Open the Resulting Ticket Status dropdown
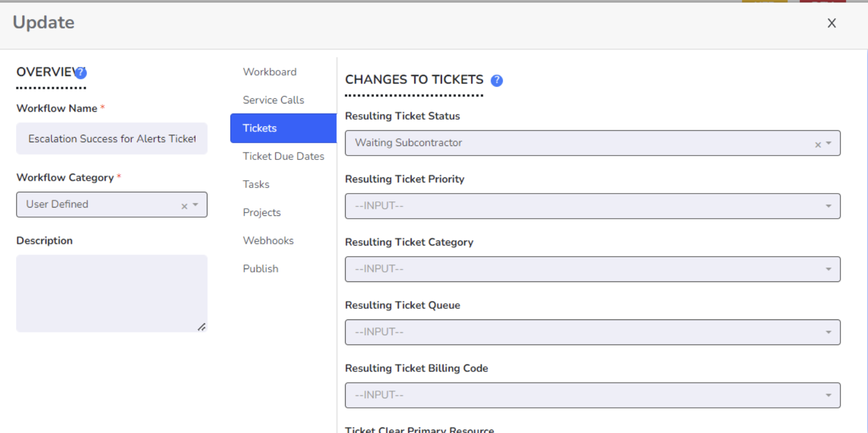The width and height of the screenshot is (868, 433). [828, 143]
